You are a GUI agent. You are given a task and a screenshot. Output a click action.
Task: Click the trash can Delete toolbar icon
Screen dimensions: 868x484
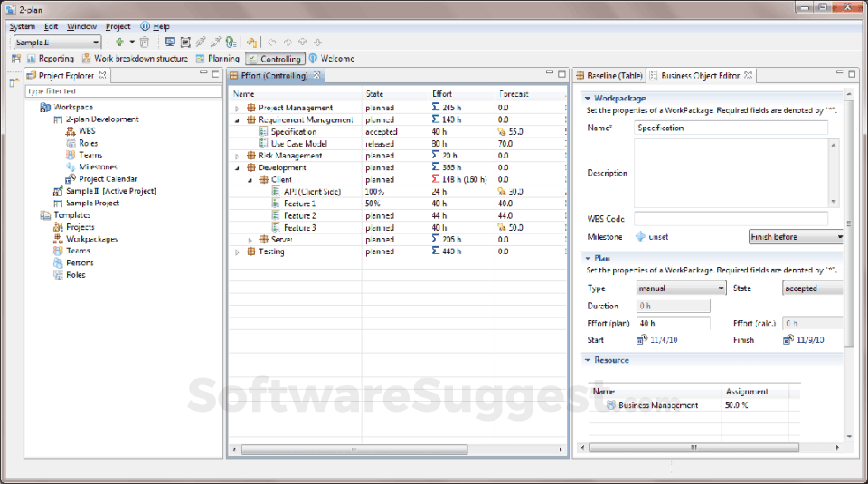coord(145,43)
